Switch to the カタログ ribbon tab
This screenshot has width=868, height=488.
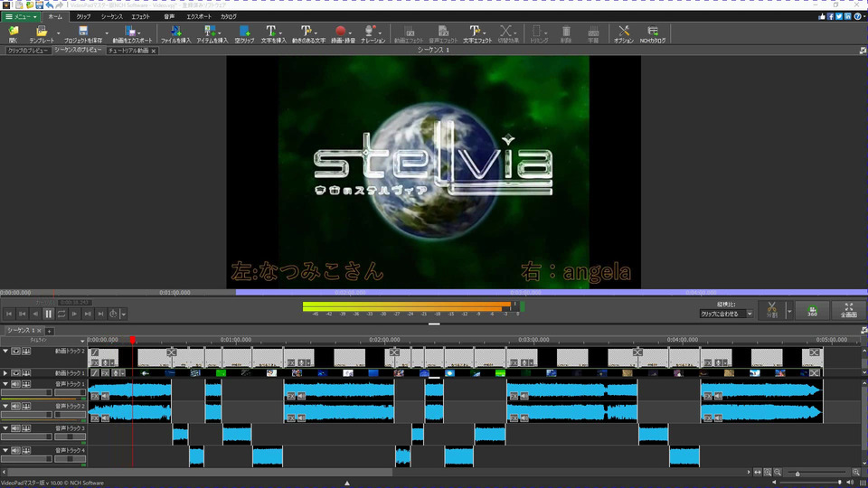click(x=229, y=16)
